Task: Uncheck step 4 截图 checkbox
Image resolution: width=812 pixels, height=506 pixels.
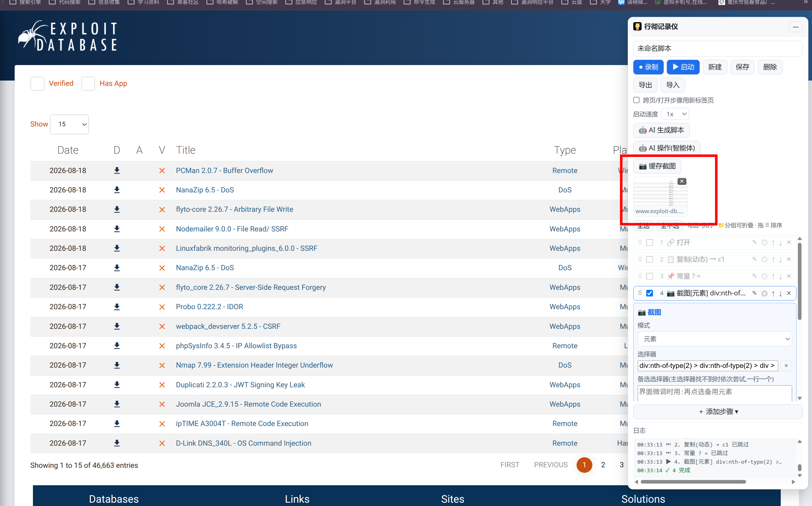Action: pos(650,293)
